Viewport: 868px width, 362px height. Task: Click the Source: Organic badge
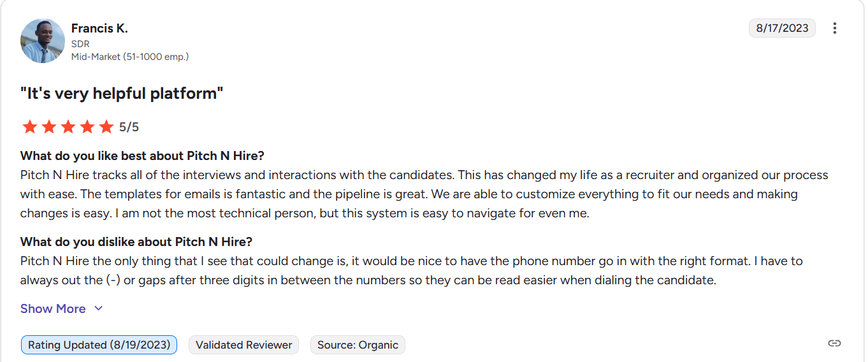click(x=358, y=345)
